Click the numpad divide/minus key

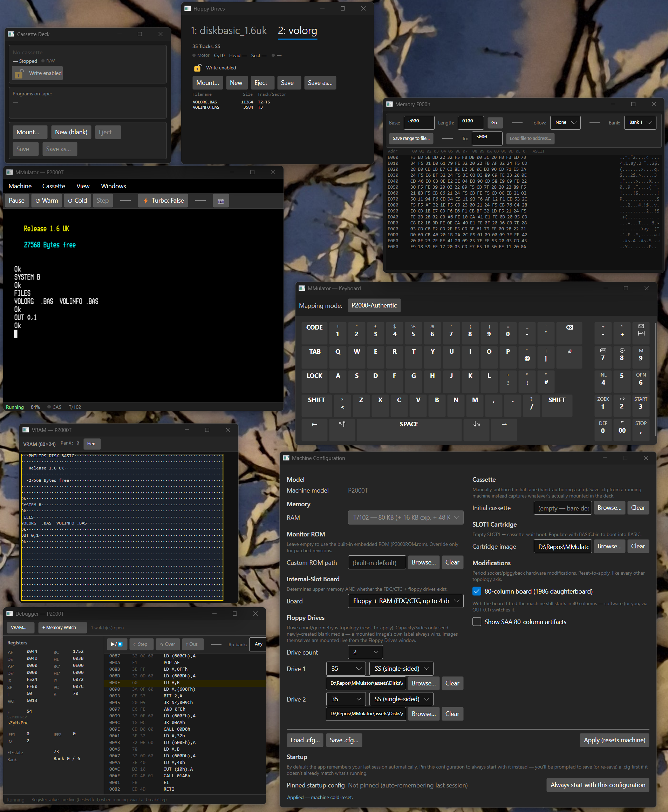tap(602, 333)
